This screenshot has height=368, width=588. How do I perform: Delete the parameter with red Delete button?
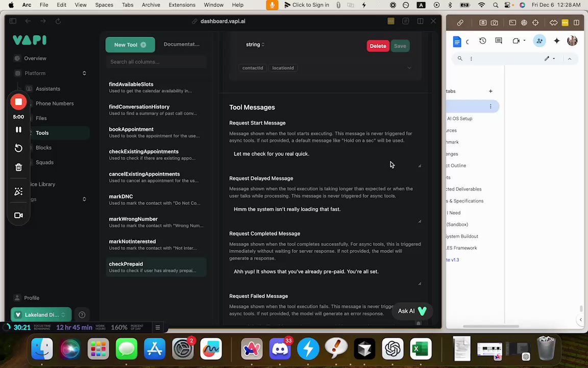tap(378, 46)
